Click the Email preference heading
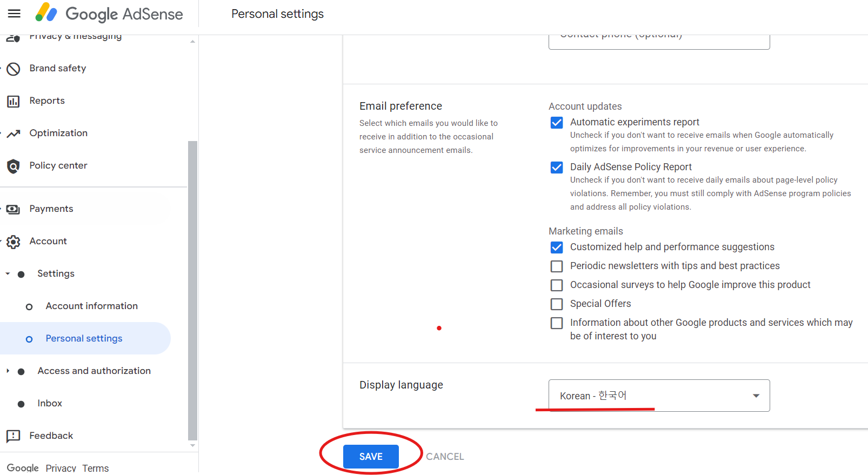The image size is (868, 475). tap(401, 106)
